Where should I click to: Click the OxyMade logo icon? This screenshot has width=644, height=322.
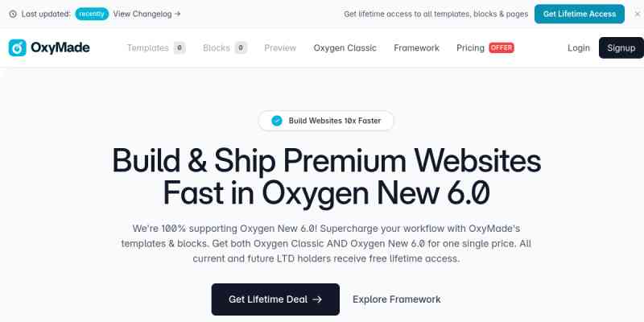pos(17,48)
